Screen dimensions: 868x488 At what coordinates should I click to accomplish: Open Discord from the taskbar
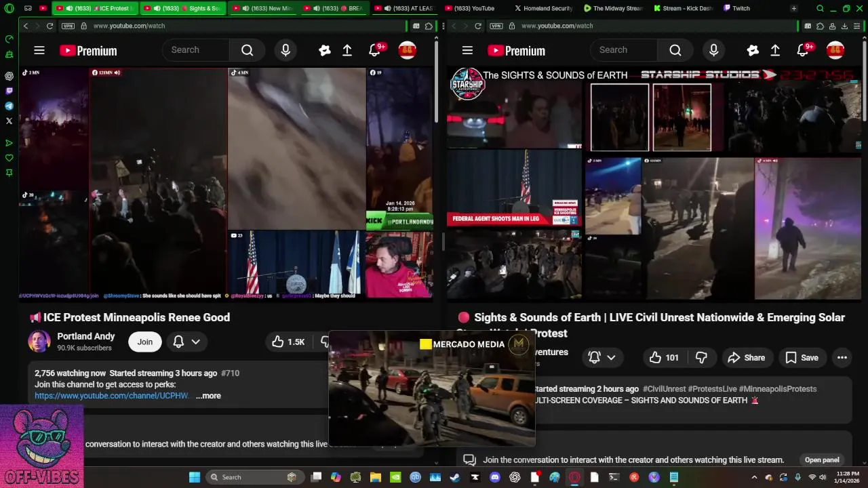(494, 477)
